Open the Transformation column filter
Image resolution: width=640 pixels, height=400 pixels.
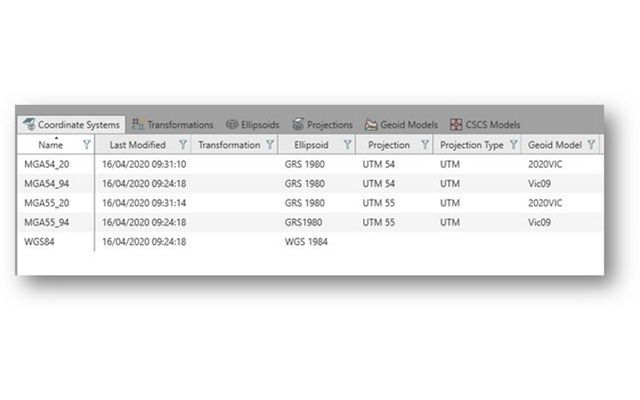[270, 145]
